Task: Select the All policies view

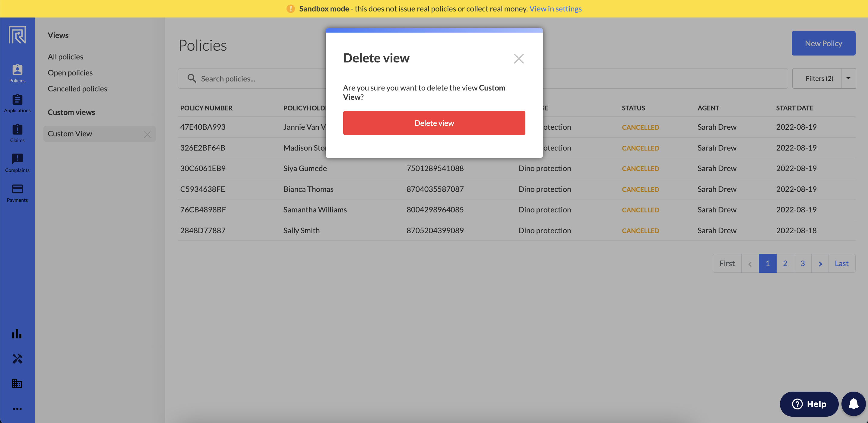Action: tap(65, 57)
